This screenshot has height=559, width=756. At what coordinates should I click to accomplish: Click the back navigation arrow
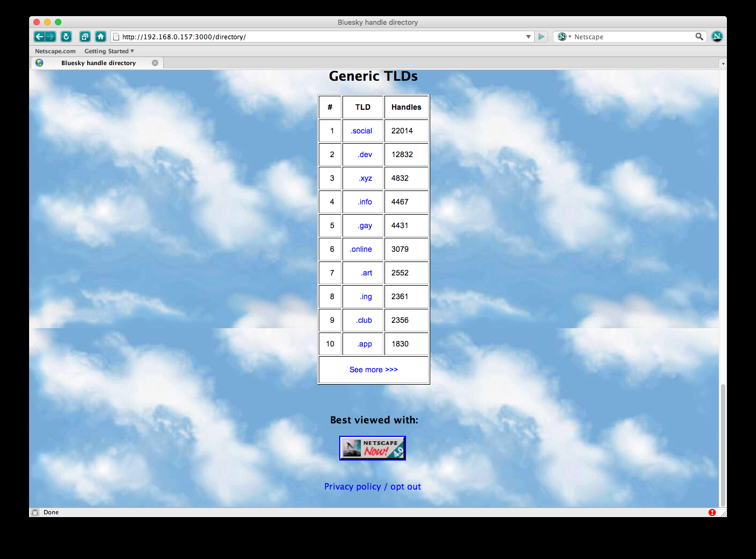point(39,37)
